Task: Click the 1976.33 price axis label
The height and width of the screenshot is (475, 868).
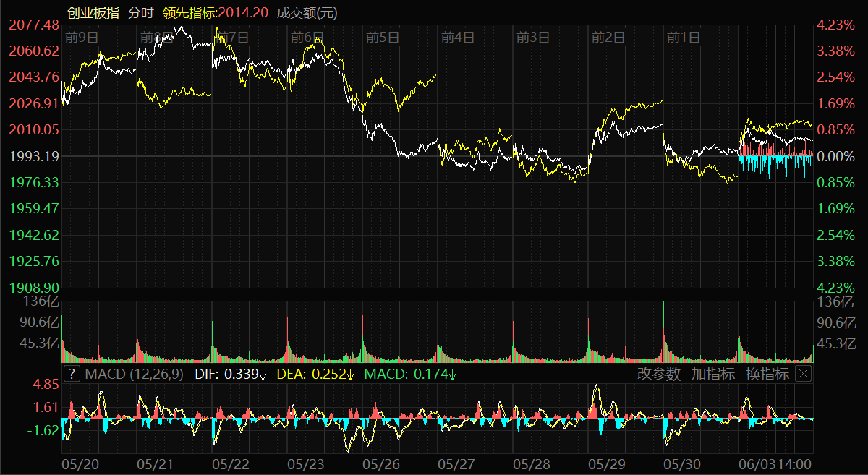Action: coord(34,182)
